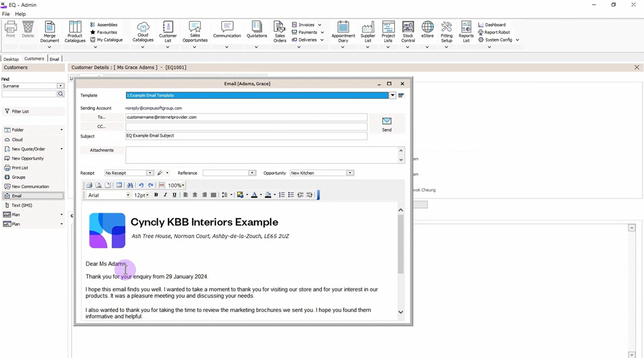
Task: Open Cloud Catalogues
Action: point(143,32)
